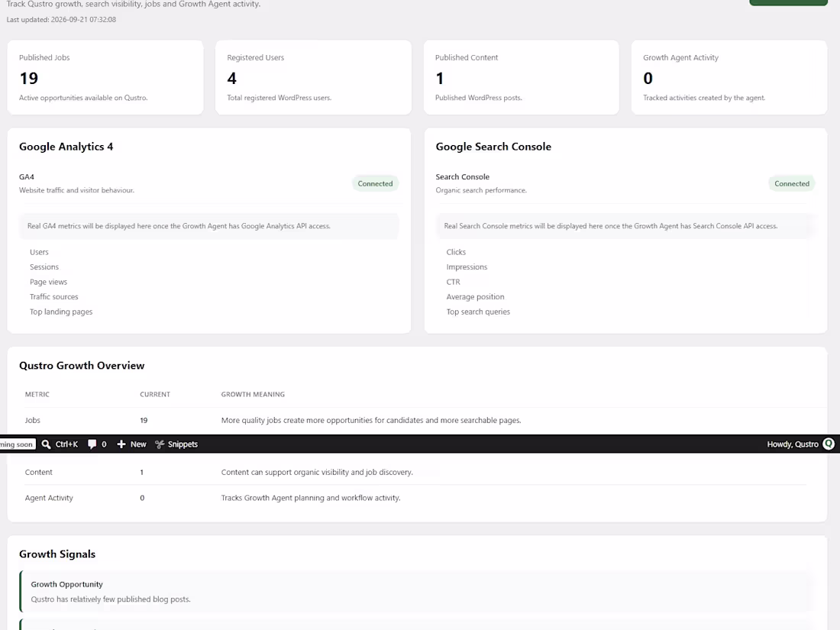
Task: Click the few published blog posts message
Action: pyautogui.click(x=111, y=599)
